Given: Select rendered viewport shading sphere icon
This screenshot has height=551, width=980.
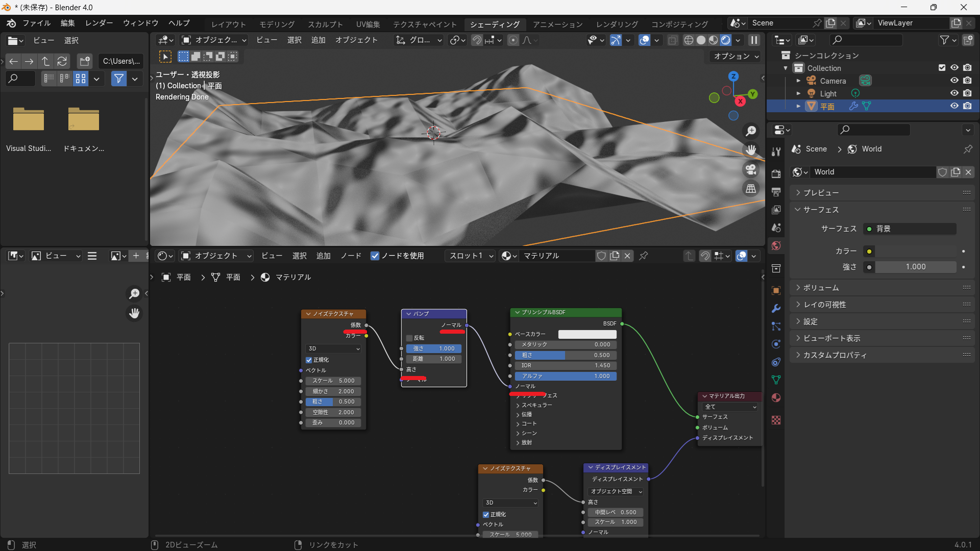Looking at the screenshot, I should (x=725, y=40).
